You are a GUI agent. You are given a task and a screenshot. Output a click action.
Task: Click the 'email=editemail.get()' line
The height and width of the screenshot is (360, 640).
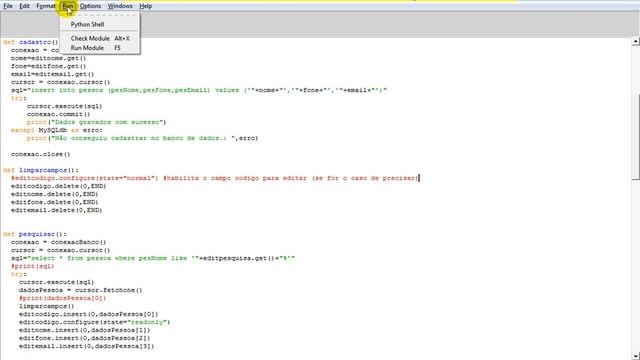click(53, 74)
